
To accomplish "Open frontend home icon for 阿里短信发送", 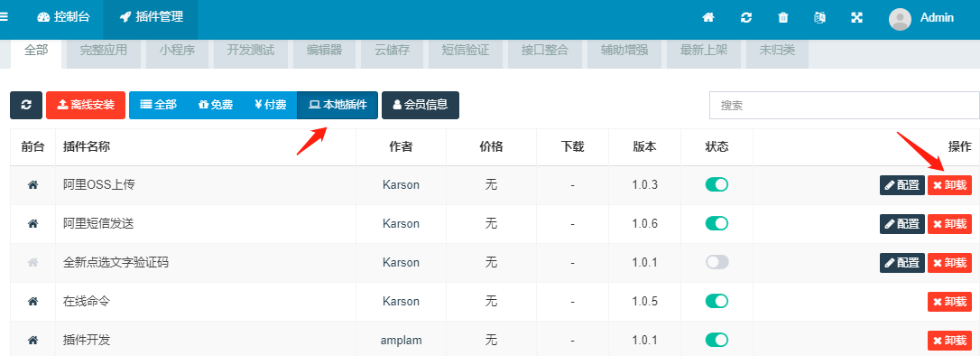I will click(x=33, y=223).
